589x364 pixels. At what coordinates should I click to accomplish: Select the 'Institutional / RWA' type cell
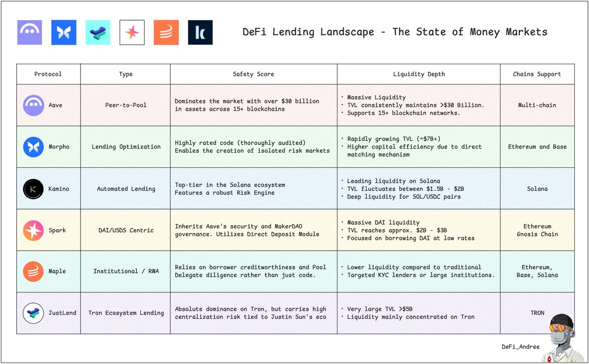click(126, 271)
